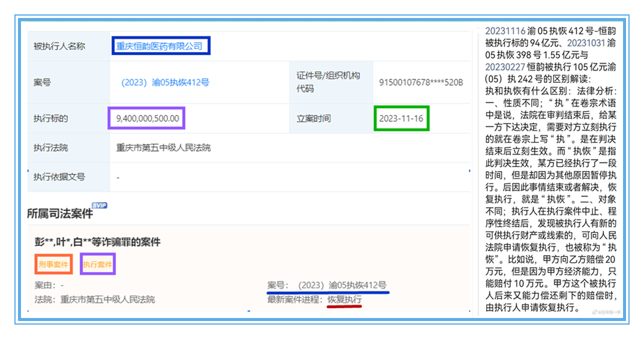Click the 执行依据文号 field label
Screen dimensions: 644x339
[x=59, y=177]
